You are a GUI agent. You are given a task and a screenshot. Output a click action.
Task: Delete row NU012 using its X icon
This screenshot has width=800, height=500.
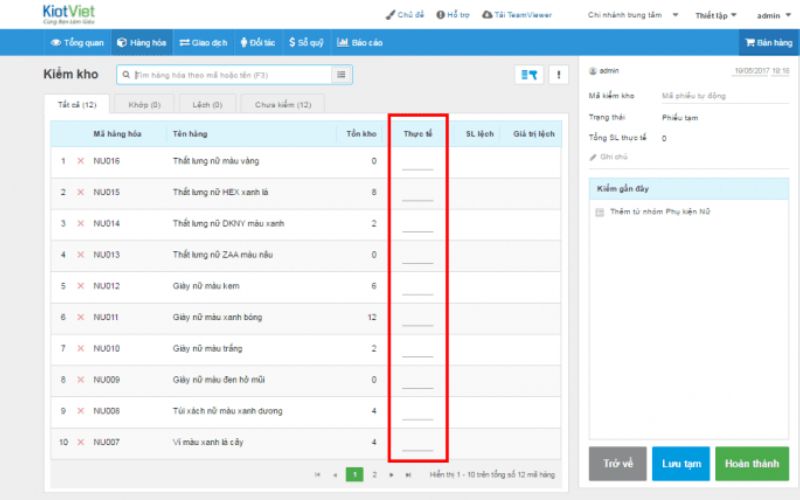81,286
